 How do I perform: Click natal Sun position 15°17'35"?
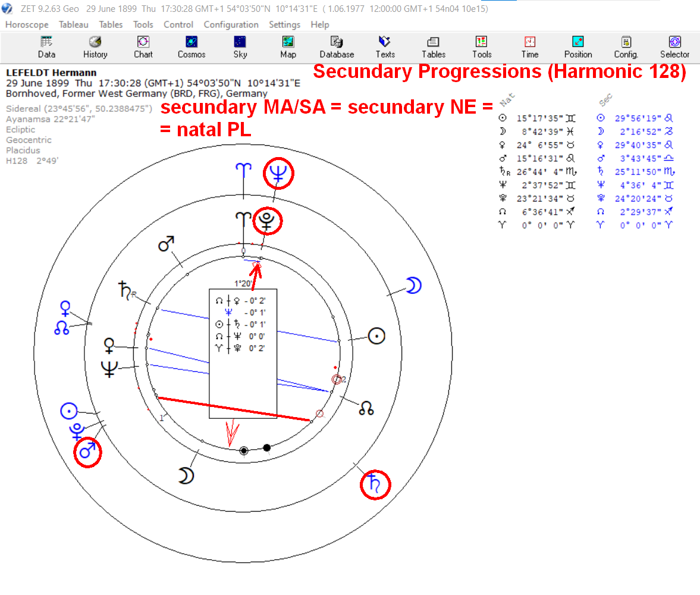click(x=540, y=118)
